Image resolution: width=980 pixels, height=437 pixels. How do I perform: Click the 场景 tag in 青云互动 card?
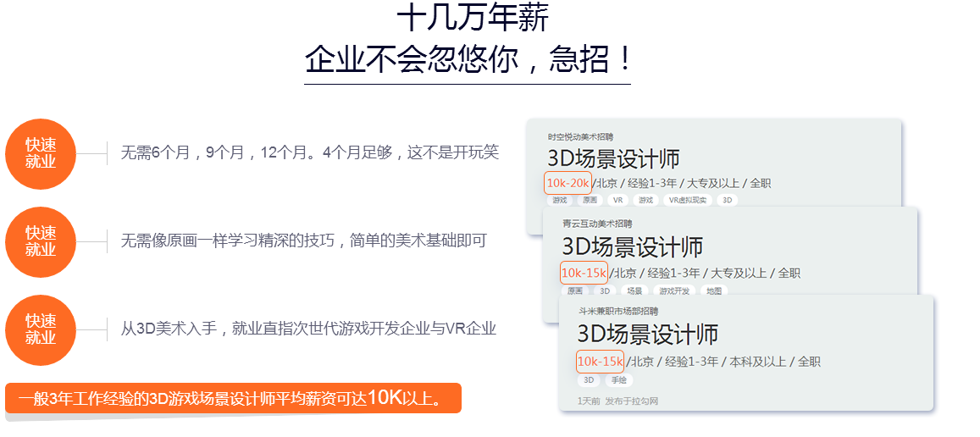pyautogui.click(x=634, y=290)
